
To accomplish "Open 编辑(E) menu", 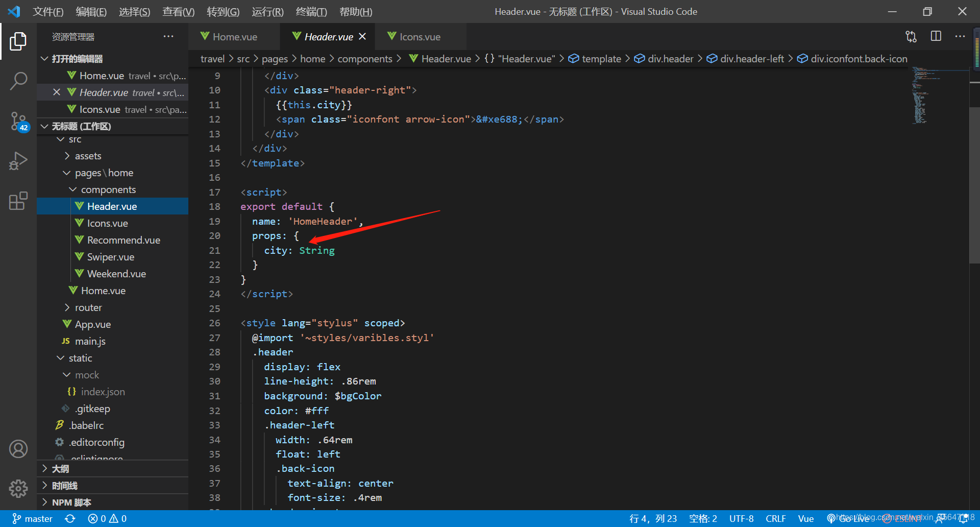I will tap(91, 11).
